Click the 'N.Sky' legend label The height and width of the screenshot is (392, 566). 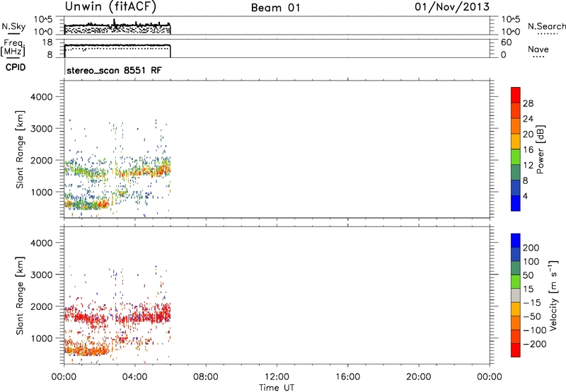coord(13,26)
